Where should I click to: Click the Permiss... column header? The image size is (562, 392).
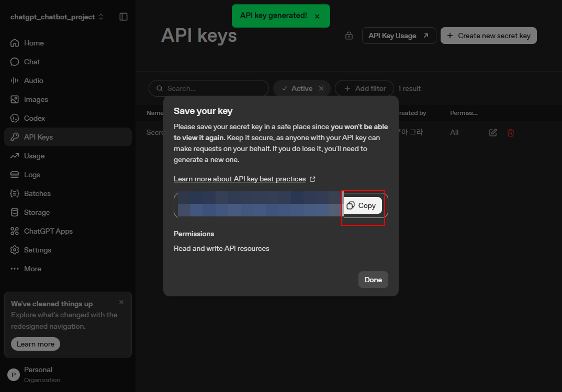tap(464, 113)
